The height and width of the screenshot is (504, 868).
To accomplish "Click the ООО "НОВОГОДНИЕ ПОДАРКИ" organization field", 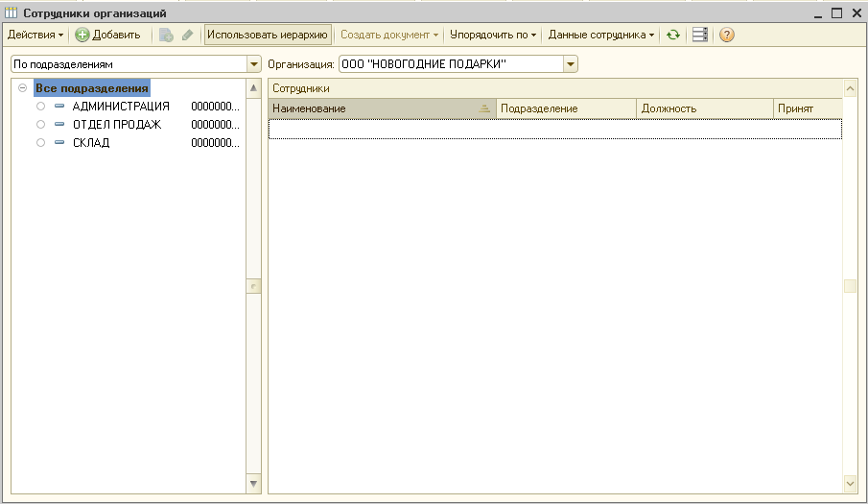I will [451, 64].
